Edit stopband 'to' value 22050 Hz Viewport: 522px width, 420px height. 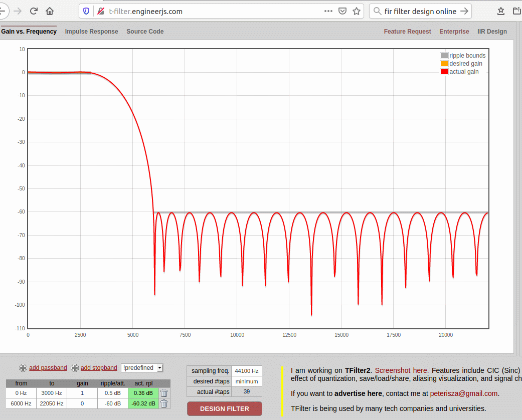pos(52,403)
